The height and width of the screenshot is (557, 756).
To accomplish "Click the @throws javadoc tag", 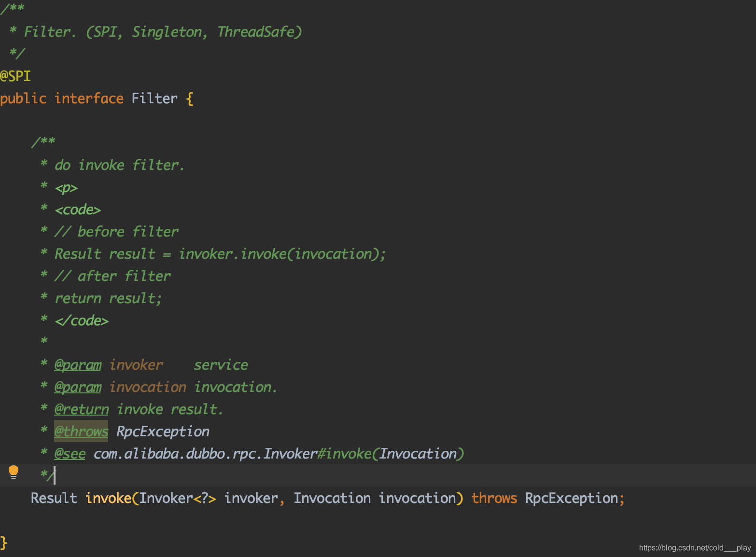I will tap(81, 431).
